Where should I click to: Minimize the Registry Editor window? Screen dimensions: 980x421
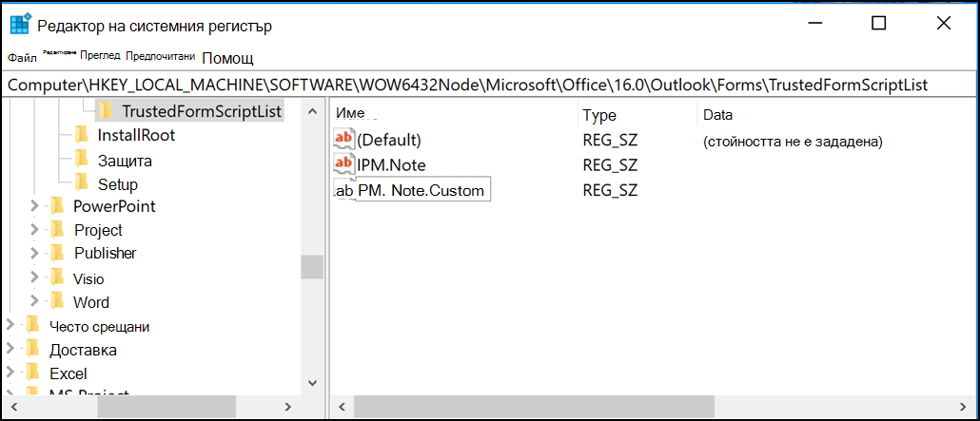tap(813, 24)
